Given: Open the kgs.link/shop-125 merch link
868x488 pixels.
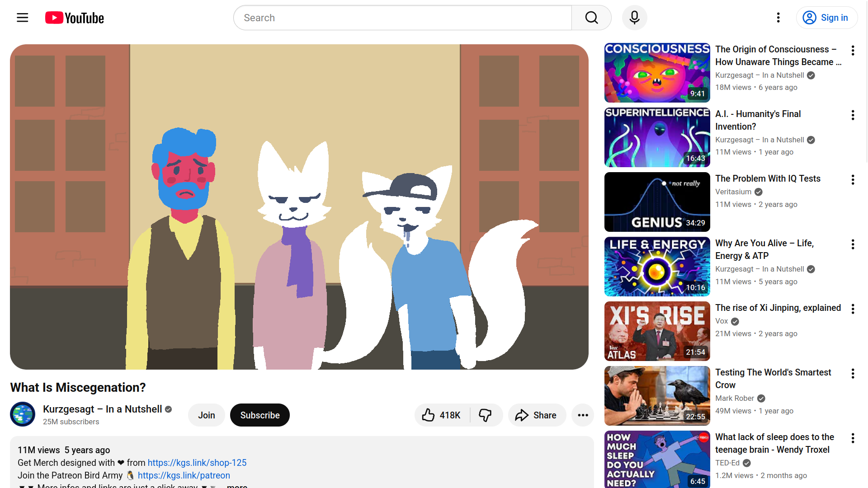Looking at the screenshot, I should click(197, 463).
